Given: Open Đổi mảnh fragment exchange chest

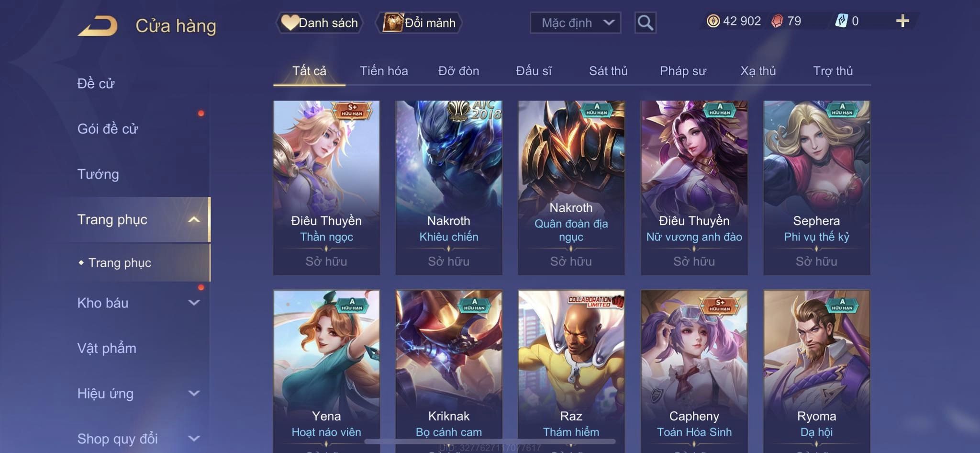Looking at the screenshot, I should 419,23.
